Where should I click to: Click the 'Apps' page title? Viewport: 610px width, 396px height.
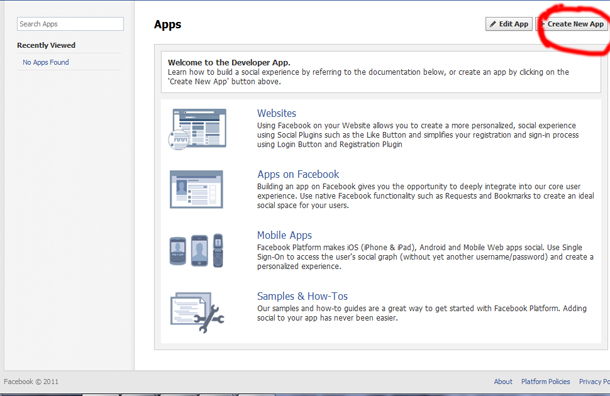[168, 25]
